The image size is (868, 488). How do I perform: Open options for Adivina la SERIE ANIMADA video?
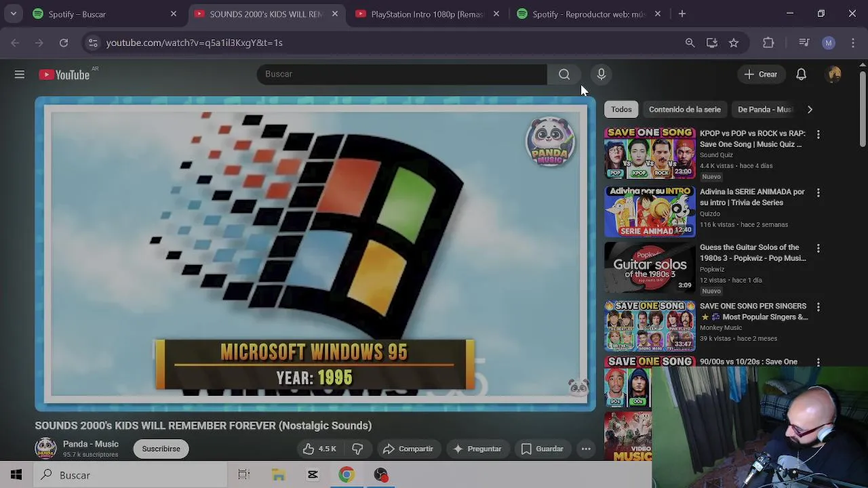point(818,193)
